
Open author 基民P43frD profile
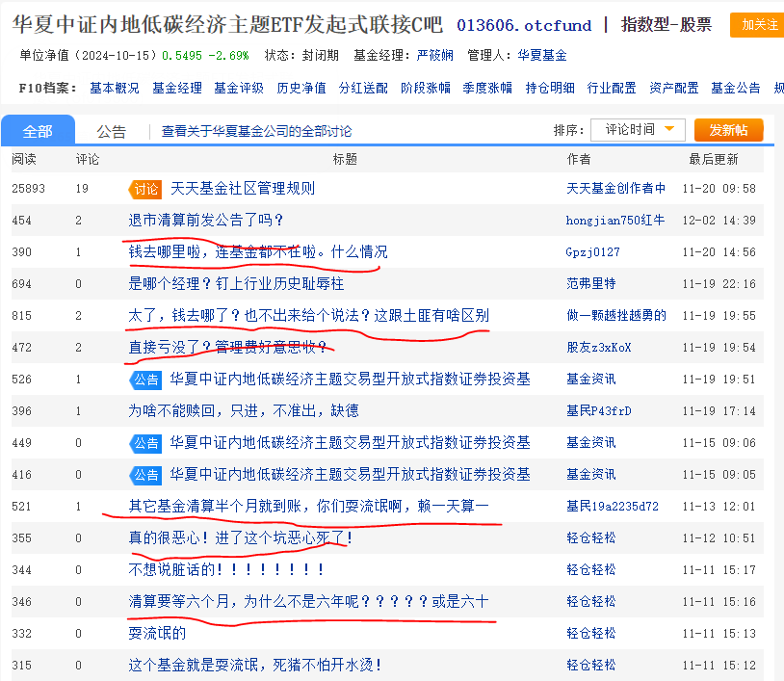click(599, 411)
